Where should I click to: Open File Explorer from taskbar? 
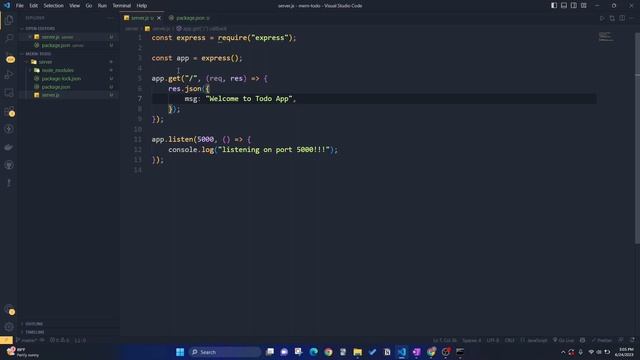(x=358, y=352)
